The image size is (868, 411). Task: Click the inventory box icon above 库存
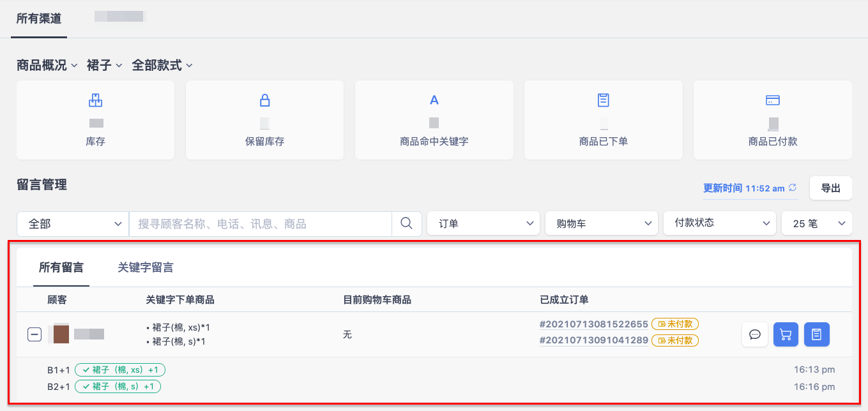pyautogui.click(x=95, y=100)
